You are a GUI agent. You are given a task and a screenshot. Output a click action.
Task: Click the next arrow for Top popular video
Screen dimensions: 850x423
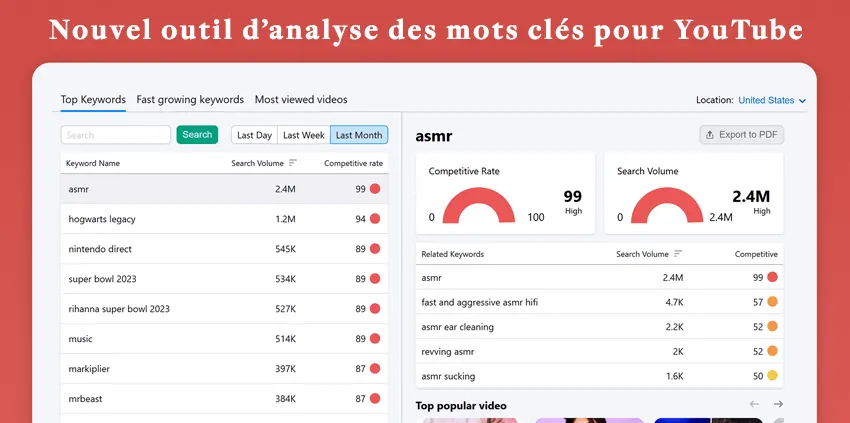coord(778,404)
